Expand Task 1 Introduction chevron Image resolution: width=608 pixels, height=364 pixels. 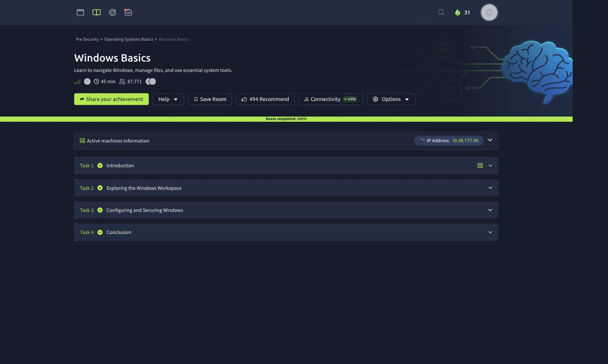490,166
